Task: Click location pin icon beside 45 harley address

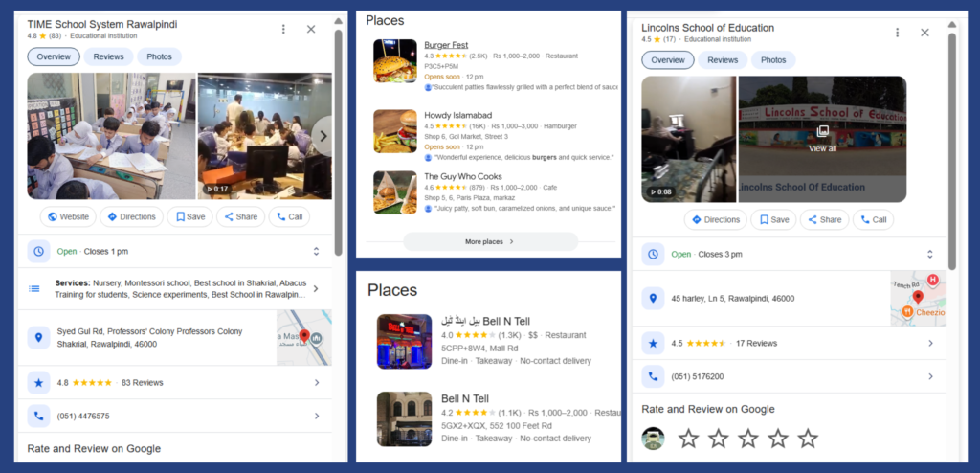Action: click(653, 299)
